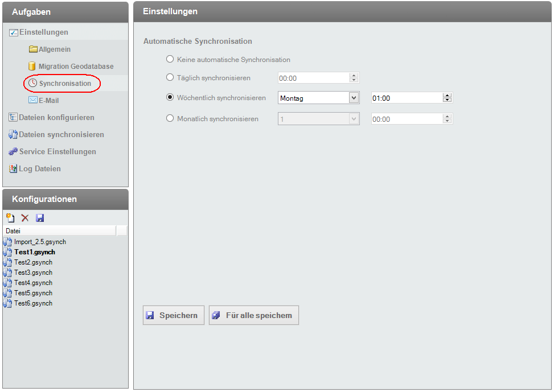Viewport: 554px width, 392px height.
Task: Collapse the Einstellungen tree section
Action: [x=14, y=32]
